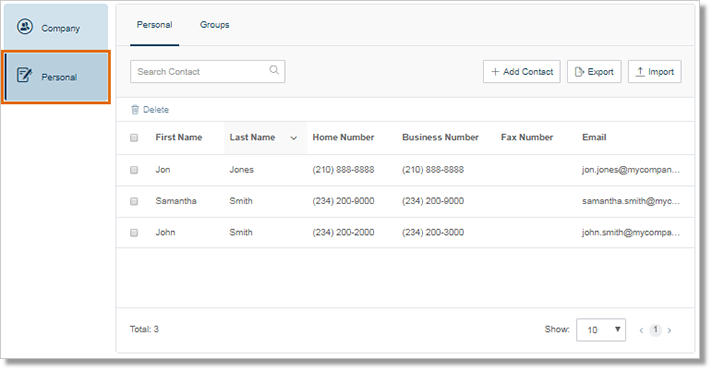Click the first name John
Viewport: 711px width, 370px height.
(165, 233)
